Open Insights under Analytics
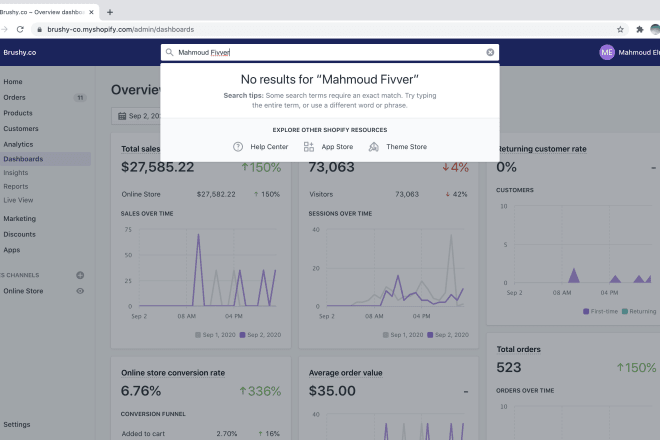 pyautogui.click(x=16, y=173)
